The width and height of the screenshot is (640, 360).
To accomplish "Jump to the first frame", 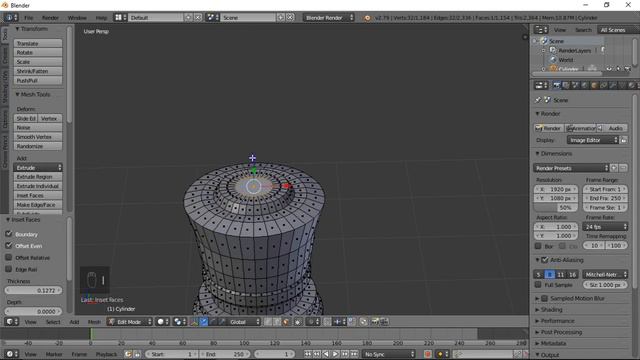I will tap(307, 354).
